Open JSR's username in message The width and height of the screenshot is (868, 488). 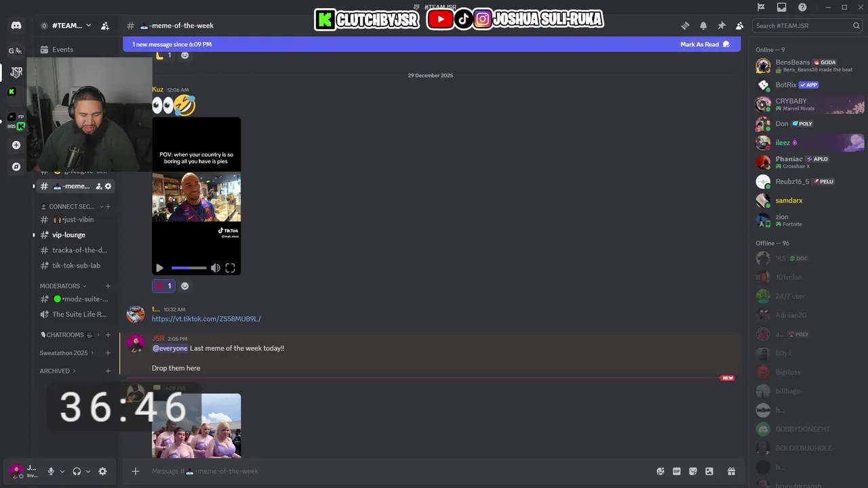pos(158,338)
